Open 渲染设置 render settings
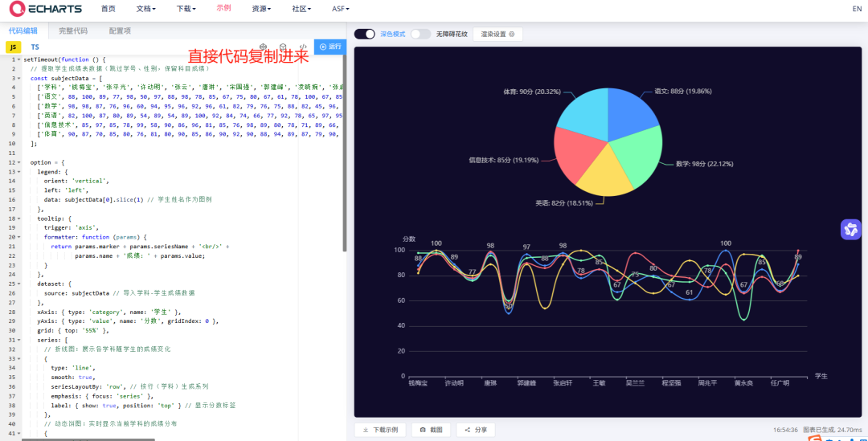Viewport: 868px width, 441px height. click(x=497, y=35)
